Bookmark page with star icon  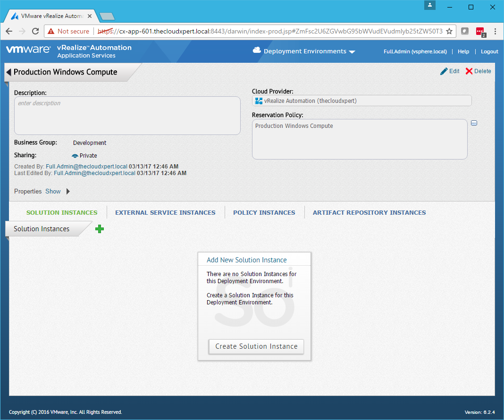[x=449, y=31]
